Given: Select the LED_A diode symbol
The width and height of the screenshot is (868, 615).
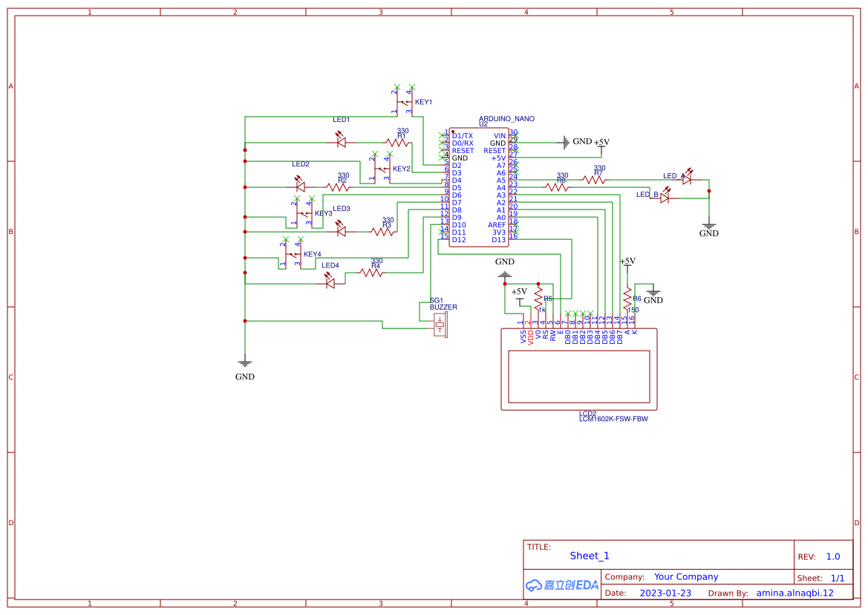Looking at the screenshot, I should coord(685,179).
